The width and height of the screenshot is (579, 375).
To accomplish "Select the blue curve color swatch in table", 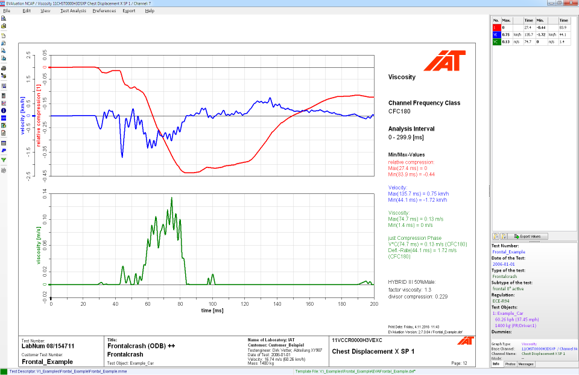I will (x=497, y=35).
